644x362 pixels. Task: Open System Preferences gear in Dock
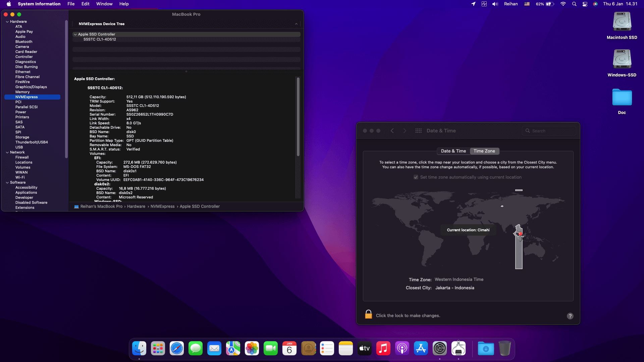(x=440, y=349)
